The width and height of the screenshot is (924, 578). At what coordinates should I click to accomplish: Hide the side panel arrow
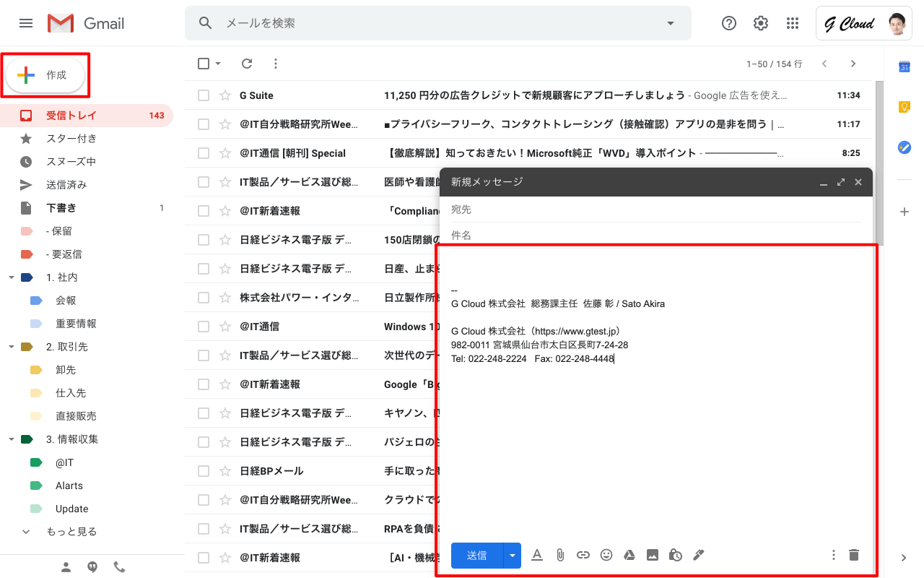904,558
